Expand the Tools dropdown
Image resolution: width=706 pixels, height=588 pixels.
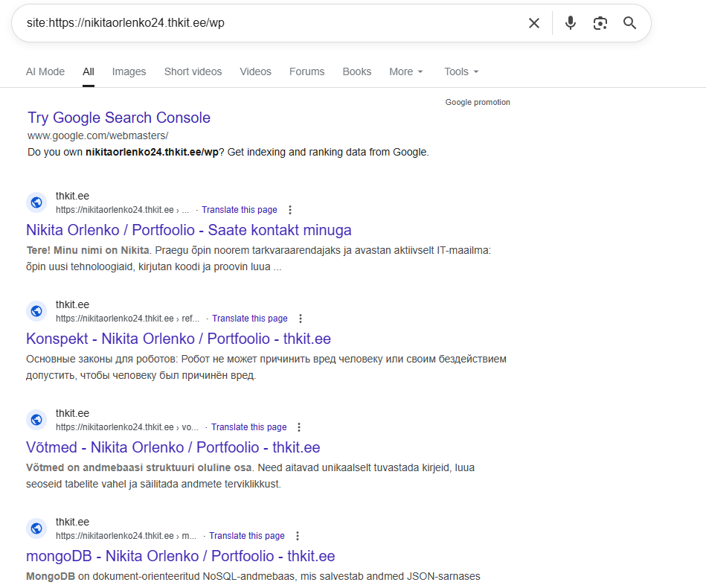click(461, 72)
